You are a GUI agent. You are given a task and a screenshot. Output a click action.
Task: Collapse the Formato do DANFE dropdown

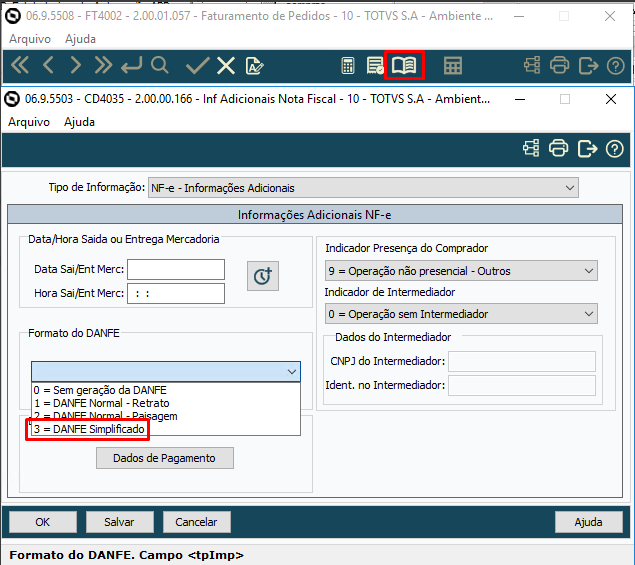tap(292, 372)
